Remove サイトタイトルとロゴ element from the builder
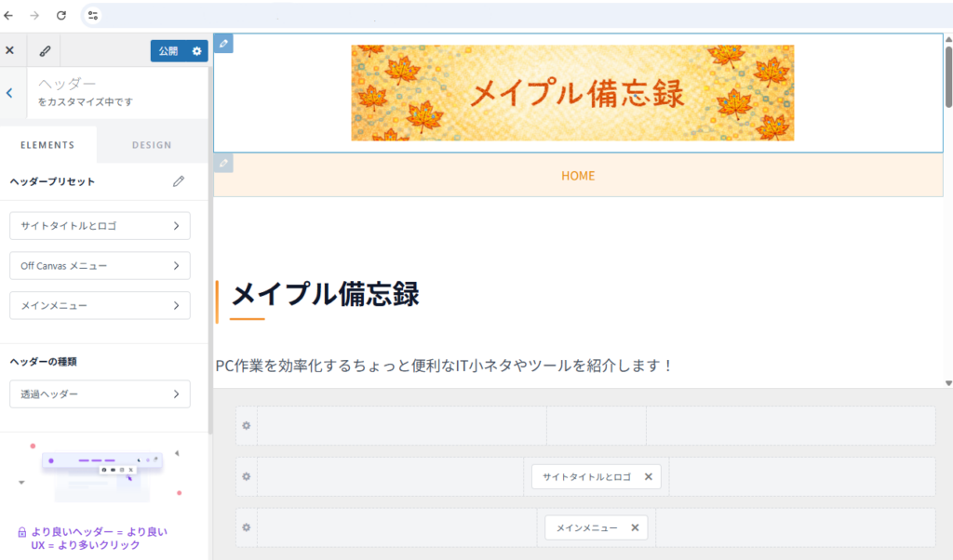Screen dimensions: 953x560 [x=649, y=477]
